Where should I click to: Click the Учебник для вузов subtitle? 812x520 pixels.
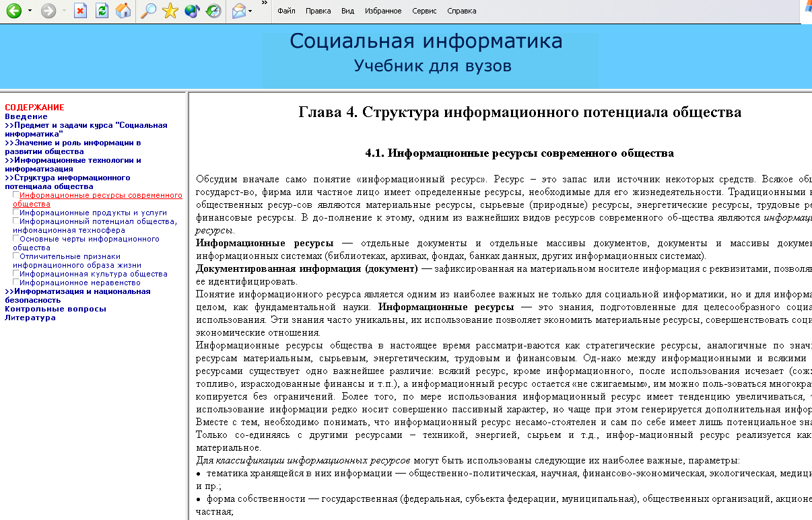click(x=433, y=66)
